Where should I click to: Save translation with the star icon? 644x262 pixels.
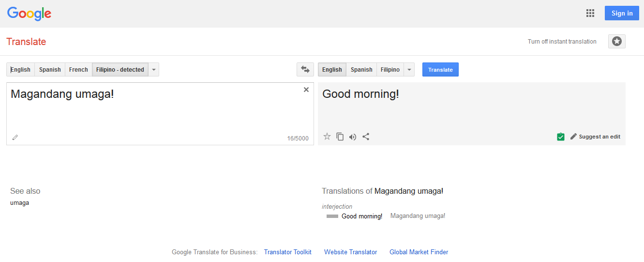point(327,137)
